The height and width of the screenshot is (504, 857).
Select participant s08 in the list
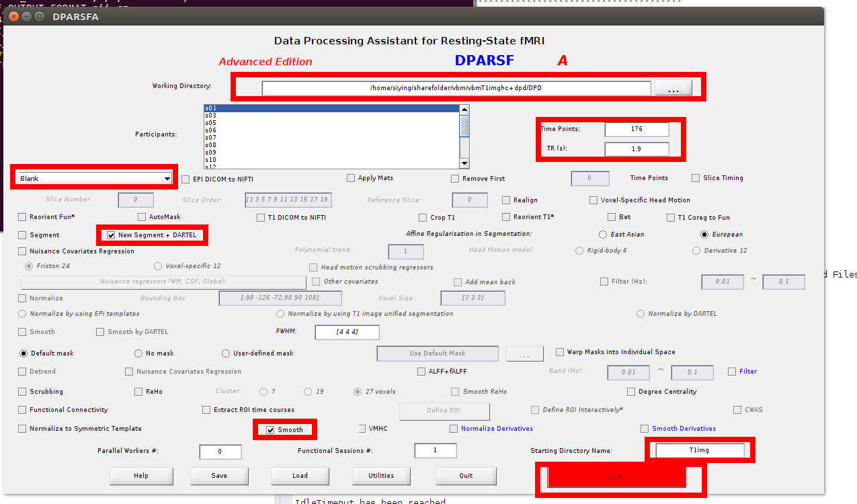pyautogui.click(x=331, y=144)
